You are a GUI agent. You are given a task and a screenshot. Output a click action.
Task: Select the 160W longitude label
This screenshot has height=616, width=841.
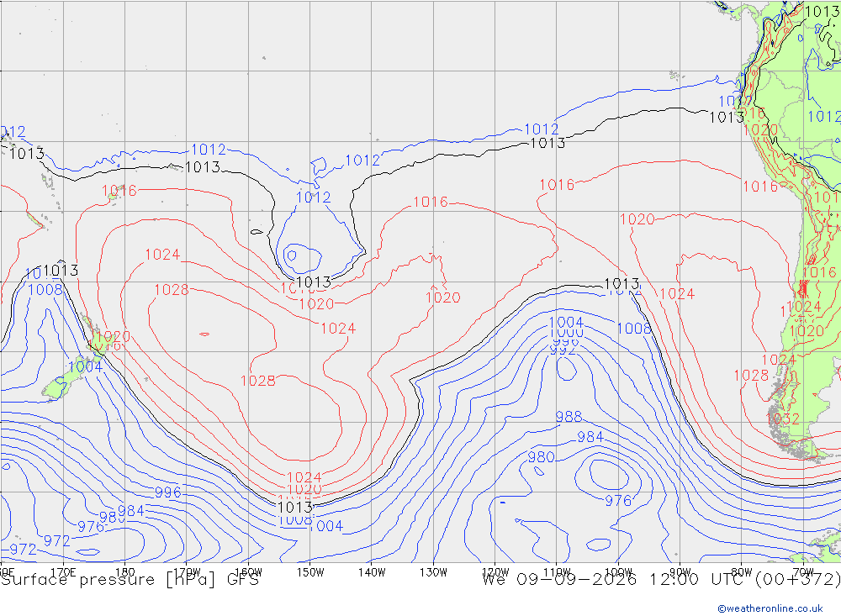coord(248,572)
